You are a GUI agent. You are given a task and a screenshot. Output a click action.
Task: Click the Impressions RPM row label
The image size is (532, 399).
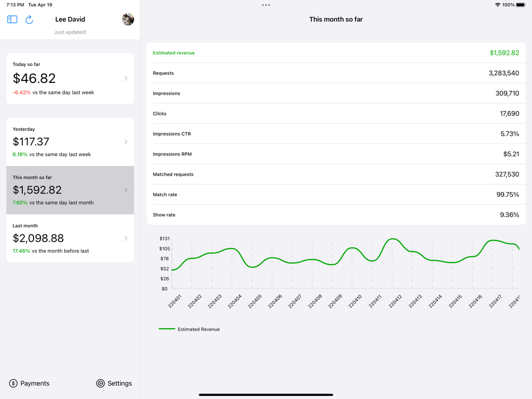point(172,154)
